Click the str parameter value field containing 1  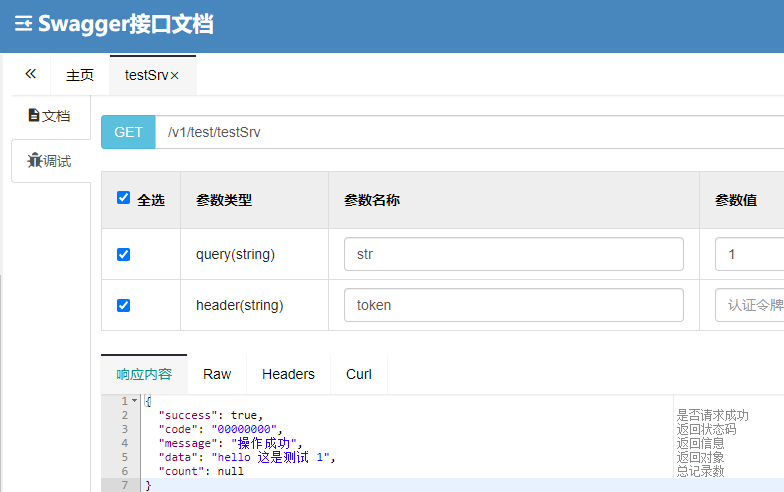click(750, 254)
